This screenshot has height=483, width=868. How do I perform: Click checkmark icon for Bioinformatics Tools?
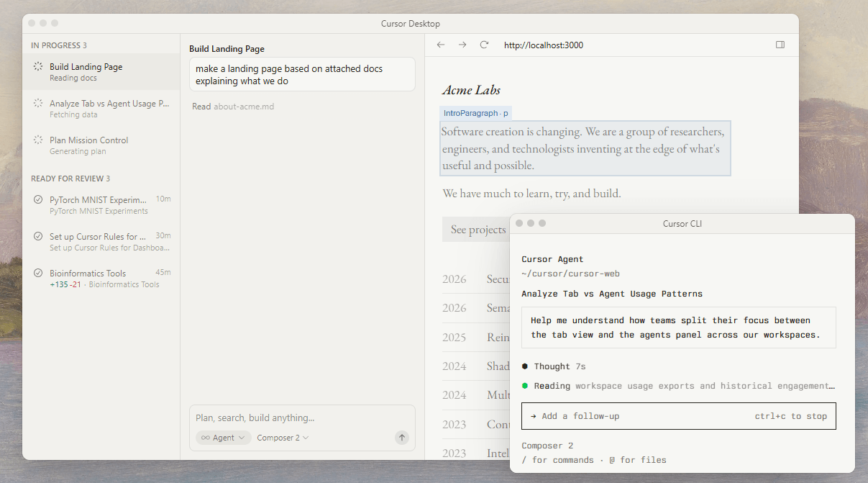[38, 273]
